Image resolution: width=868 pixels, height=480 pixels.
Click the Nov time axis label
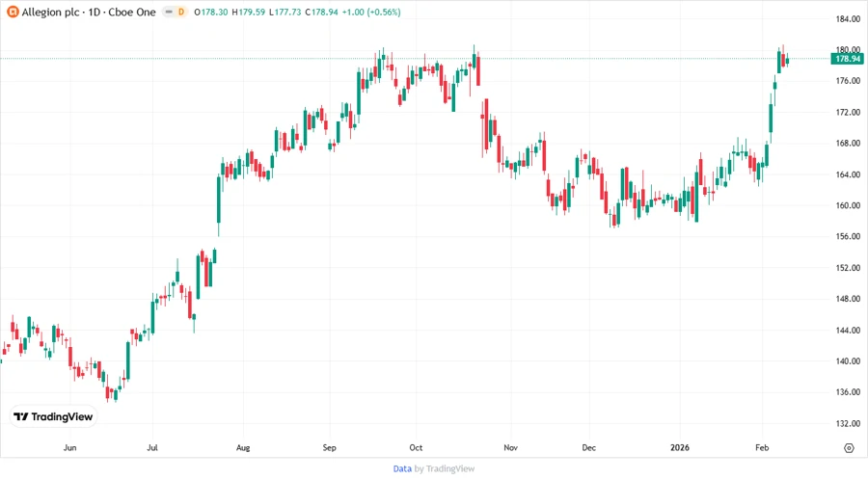510,448
